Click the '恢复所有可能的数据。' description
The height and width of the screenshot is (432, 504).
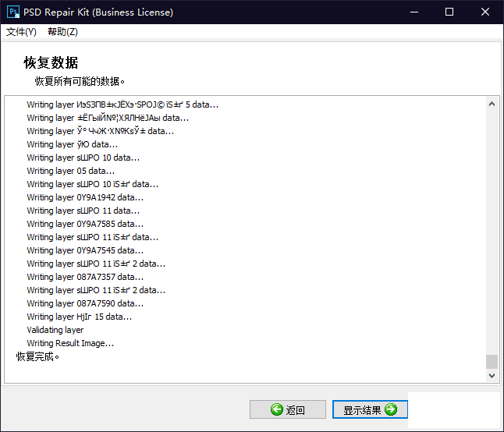[x=80, y=81]
